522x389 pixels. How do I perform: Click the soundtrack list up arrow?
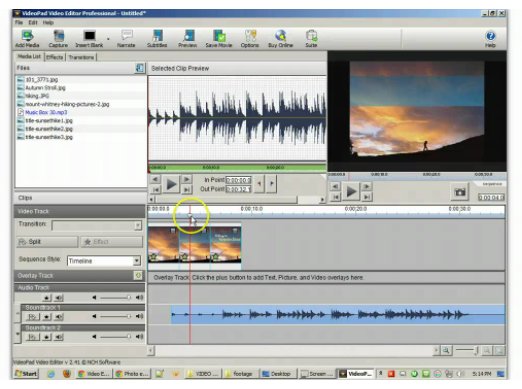click(x=18, y=315)
